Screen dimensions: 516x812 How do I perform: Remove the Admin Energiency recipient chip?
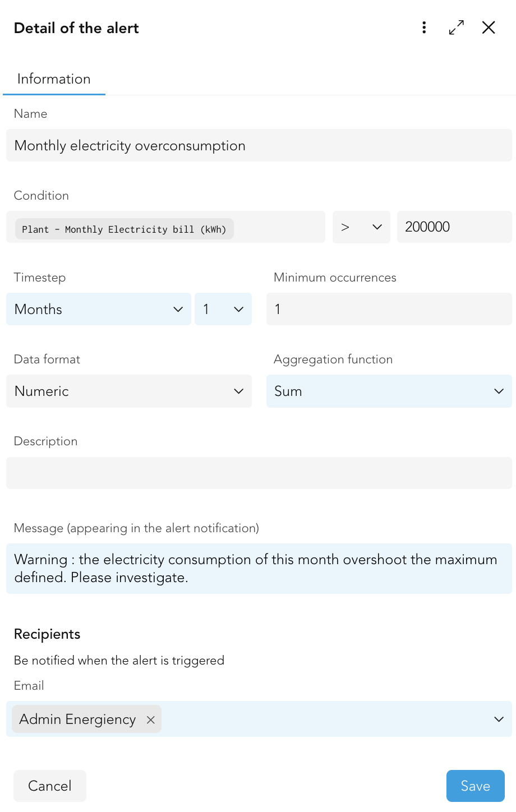(150, 719)
